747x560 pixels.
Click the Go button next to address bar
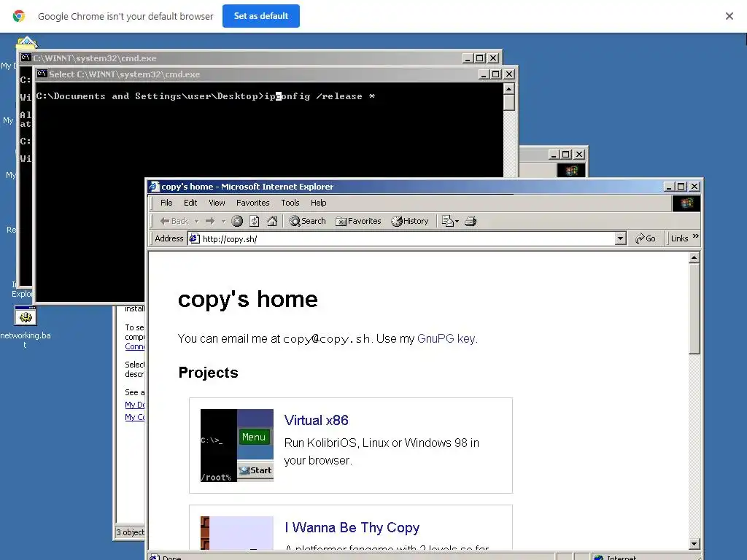tap(645, 238)
